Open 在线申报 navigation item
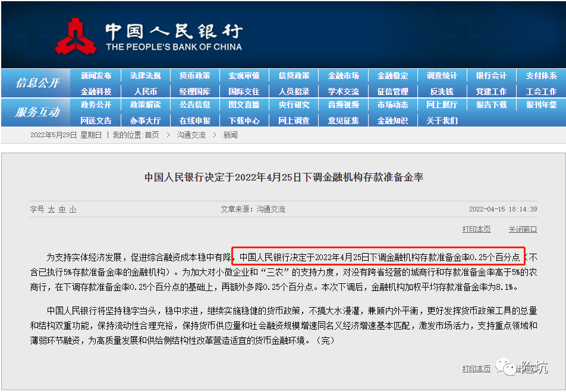The width and height of the screenshot is (566, 392). pyautogui.click(x=195, y=121)
